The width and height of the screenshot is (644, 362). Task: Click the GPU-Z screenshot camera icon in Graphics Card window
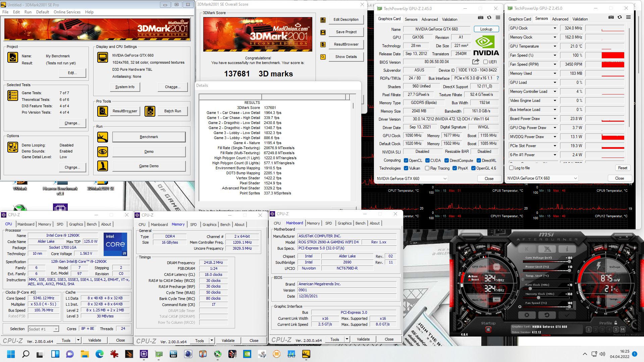point(481,18)
